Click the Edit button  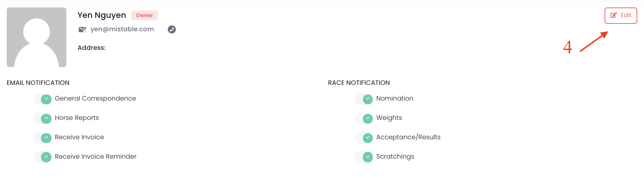point(621,16)
